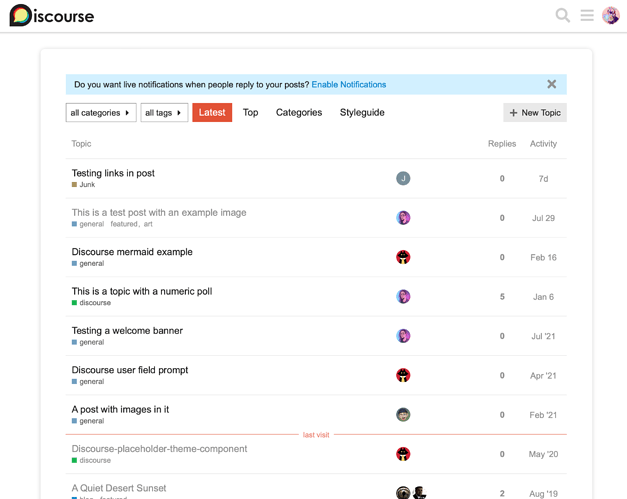The width and height of the screenshot is (627, 499).
Task: Click general category under welcome banner
Action: (x=88, y=342)
